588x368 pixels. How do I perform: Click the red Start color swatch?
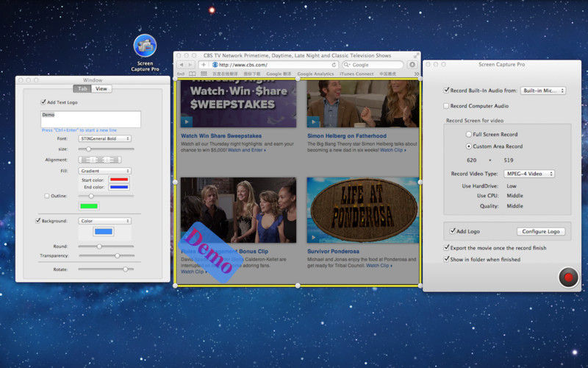pos(119,180)
